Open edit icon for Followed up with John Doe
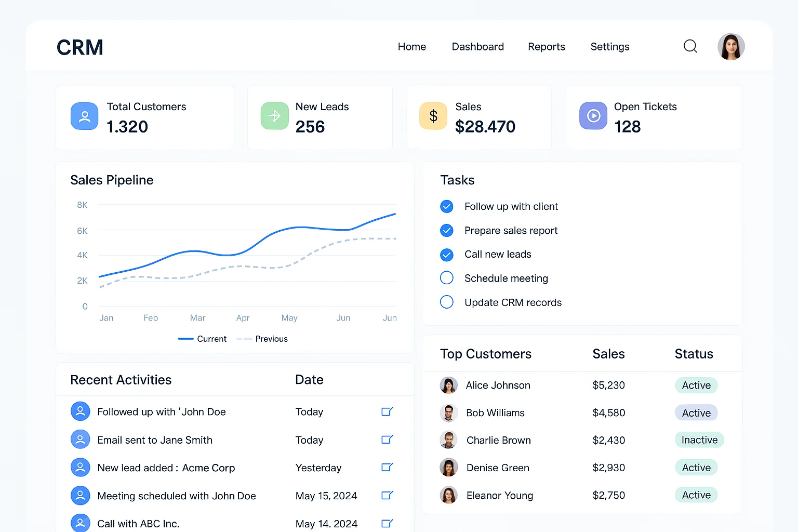 pyautogui.click(x=387, y=411)
